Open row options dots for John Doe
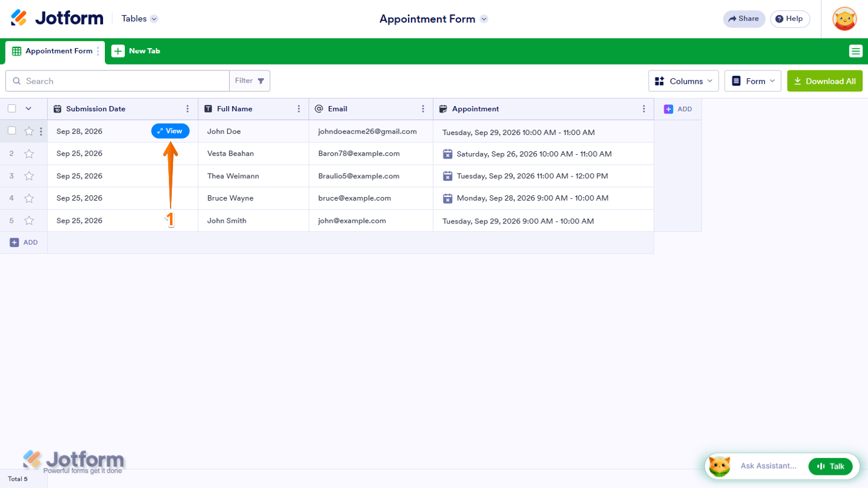The height and width of the screenshot is (488, 868). click(x=41, y=131)
